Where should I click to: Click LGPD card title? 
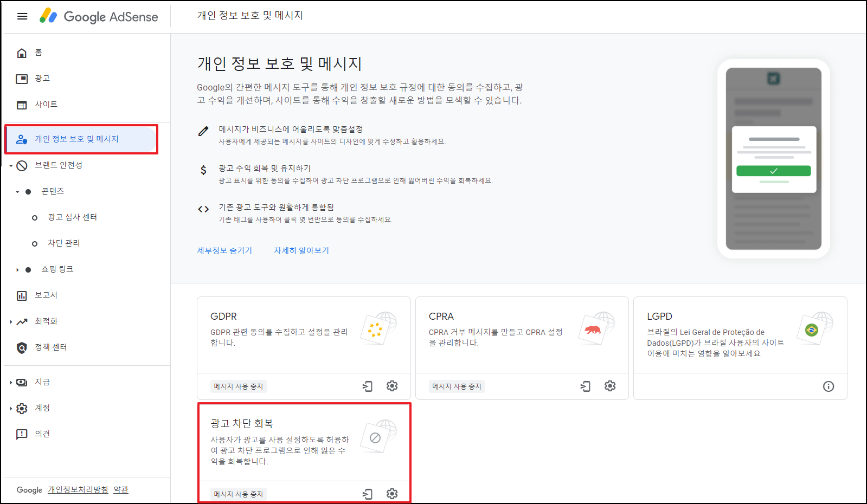(659, 316)
